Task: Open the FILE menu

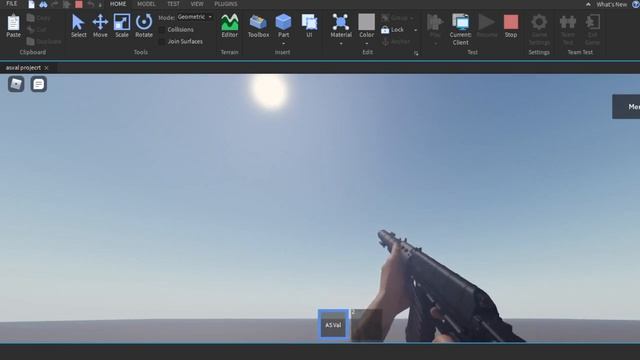Action: (x=12, y=4)
